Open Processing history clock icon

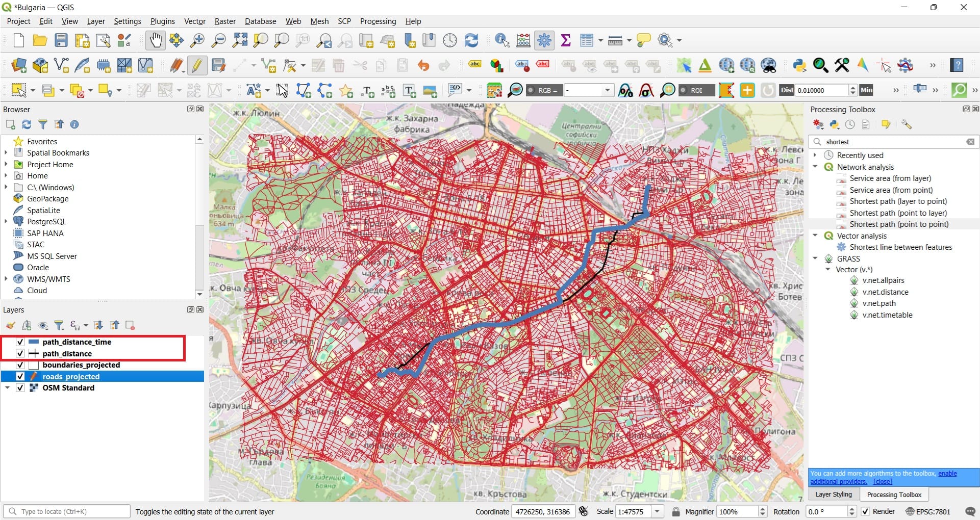[850, 124]
